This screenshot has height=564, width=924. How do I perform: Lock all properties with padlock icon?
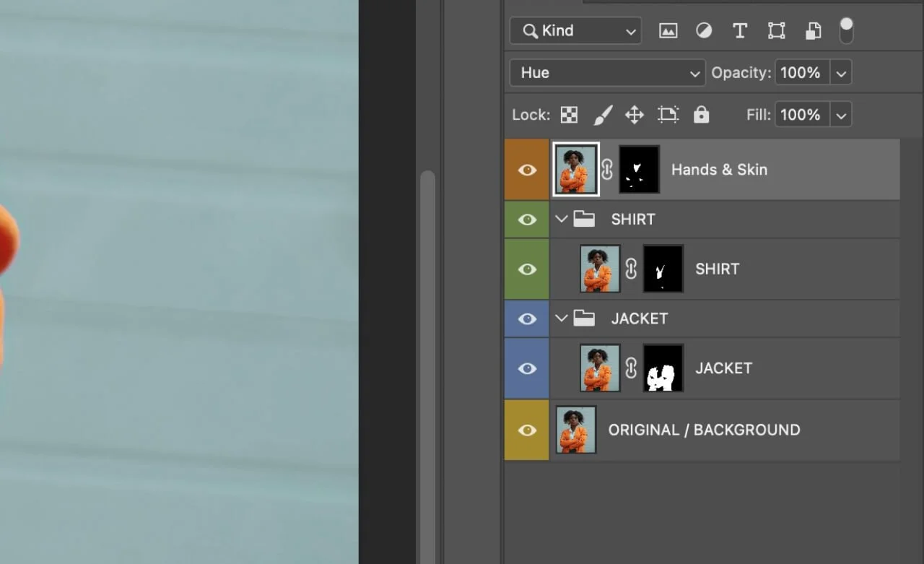[x=701, y=114]
